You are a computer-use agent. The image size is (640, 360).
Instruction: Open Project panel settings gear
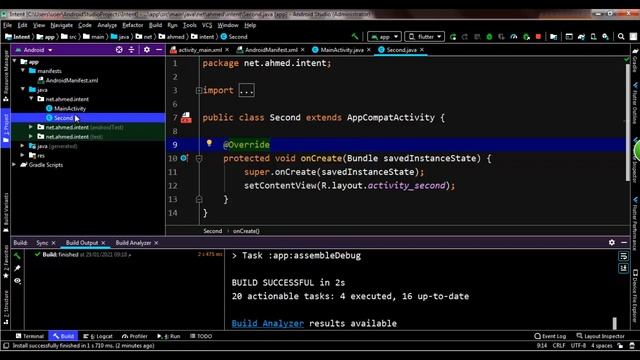147,50
